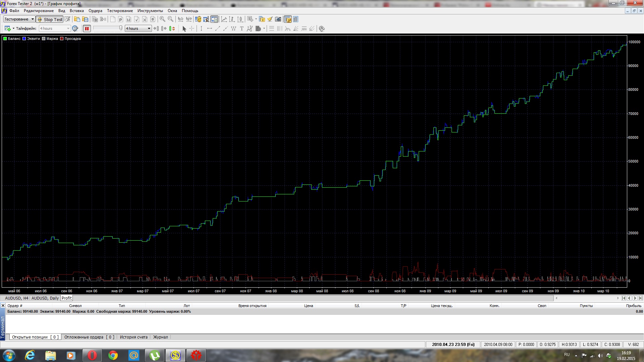Image resolution: width=644 pixels, height=362 pixels.
Task: Open the Вставка menu
Action: tap(76, 11)
